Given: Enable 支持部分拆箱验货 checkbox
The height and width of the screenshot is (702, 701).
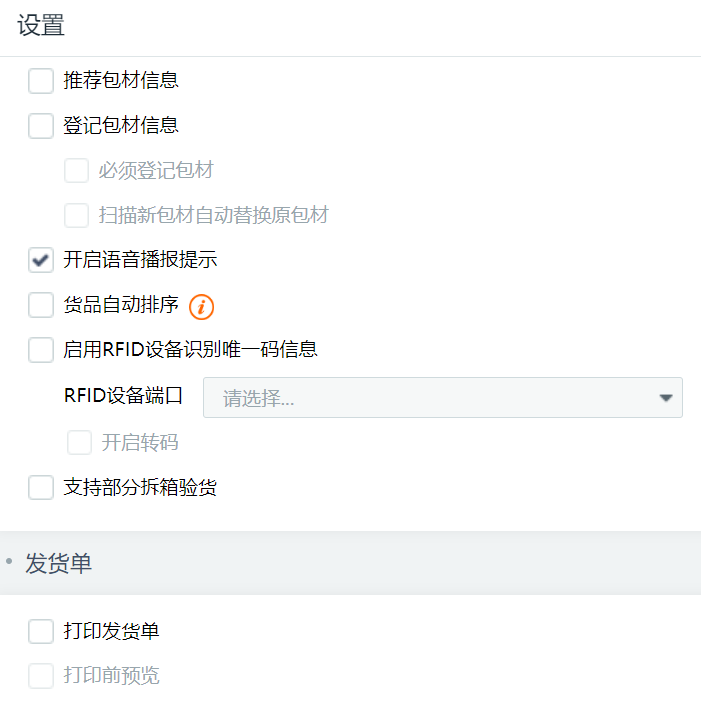Looking at the screenshot, I should click(41, 487).
